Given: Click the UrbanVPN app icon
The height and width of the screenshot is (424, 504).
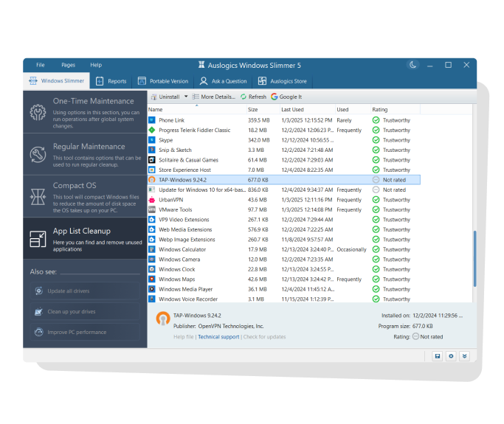Looking at the screenshot, I should point(152,200).
